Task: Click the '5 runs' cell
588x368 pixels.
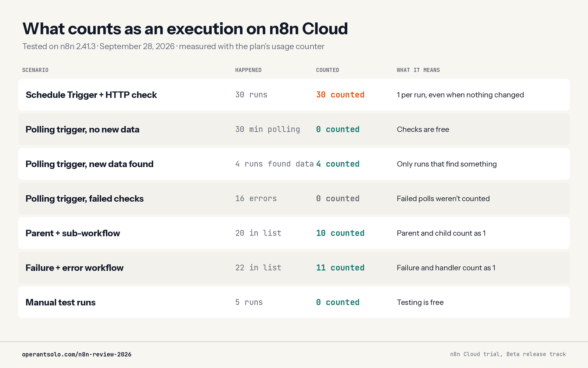Action: pyautogui.click(x=249, y=302)
